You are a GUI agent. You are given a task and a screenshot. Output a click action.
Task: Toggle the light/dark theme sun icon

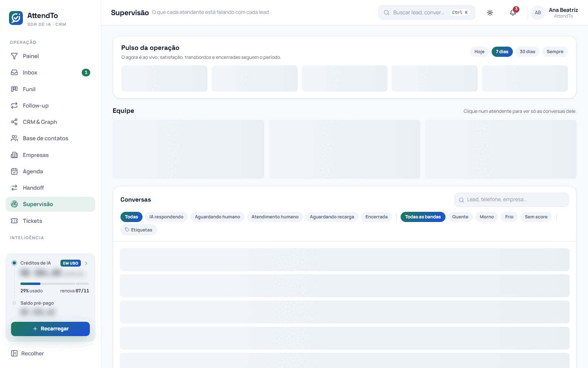490,13
